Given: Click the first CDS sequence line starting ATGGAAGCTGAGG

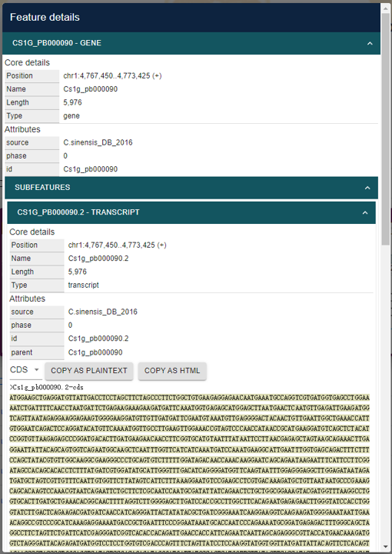Looking at the screenshot, I should pyautogui.click(x=190, y=398).
